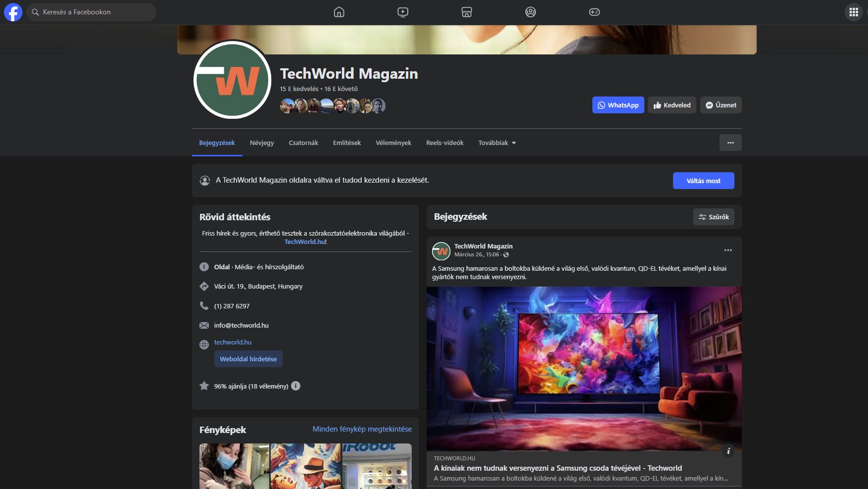Go to Marketplace via store icon
The width and height of the screenshot is (868, 489).
click(467, 12)
